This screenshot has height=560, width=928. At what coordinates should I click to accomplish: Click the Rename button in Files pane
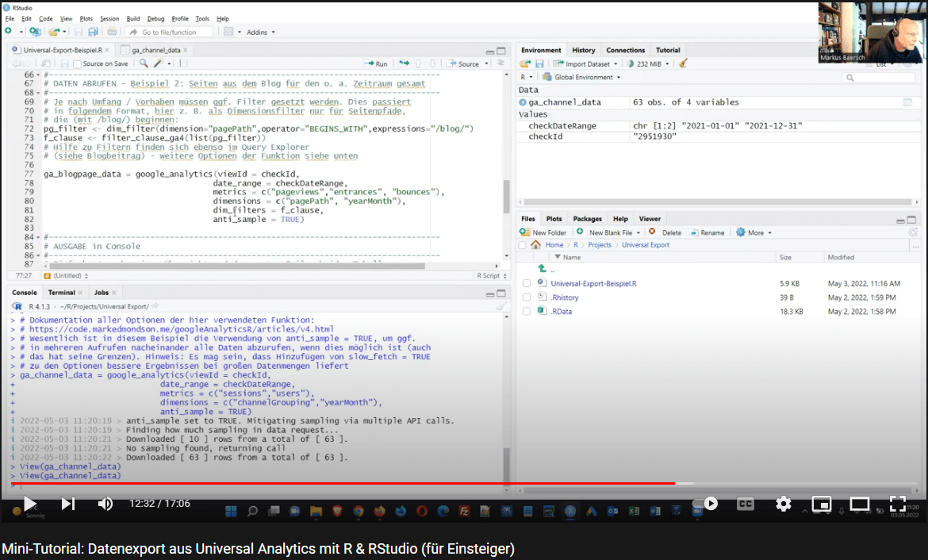tap(708, 232)
